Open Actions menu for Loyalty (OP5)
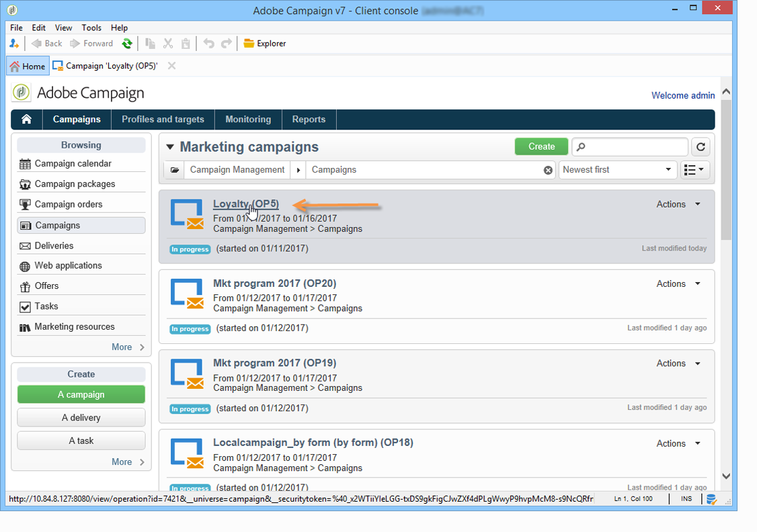The width and height of the screenshot is (757, 532). point(678,204)
